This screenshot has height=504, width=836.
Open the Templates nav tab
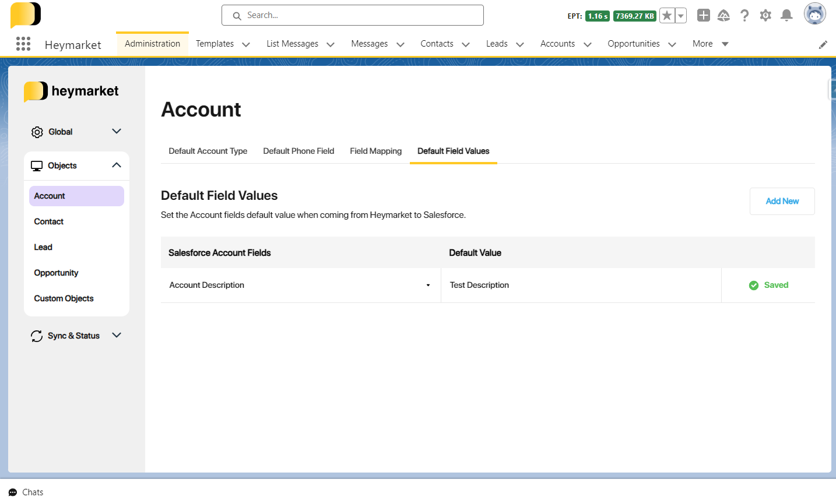[x=215, y=44]
